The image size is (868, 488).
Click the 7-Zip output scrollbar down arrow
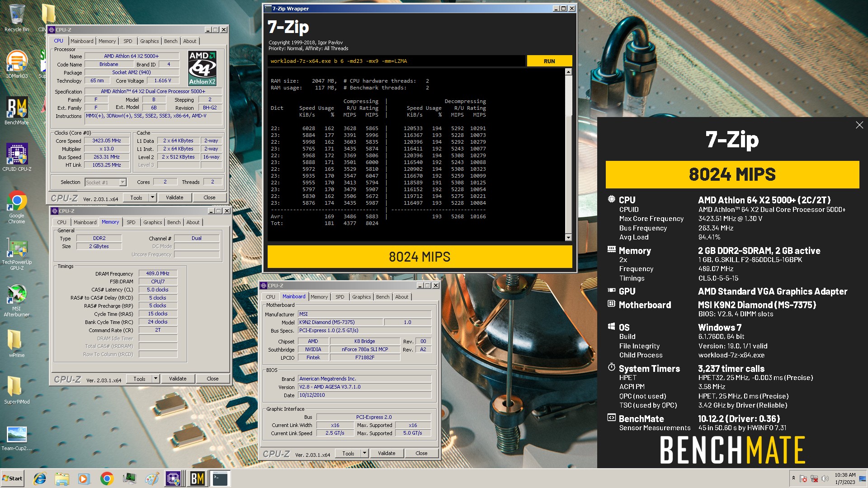point(568,237)
